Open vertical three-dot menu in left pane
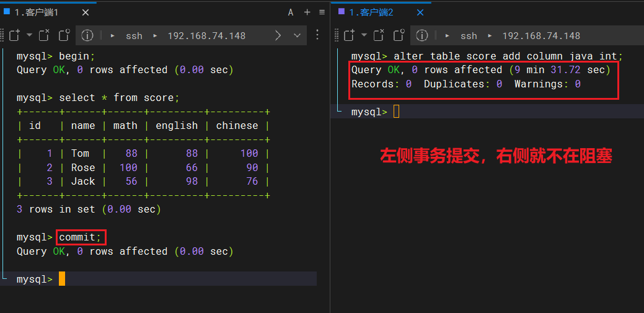 (317, 35)
